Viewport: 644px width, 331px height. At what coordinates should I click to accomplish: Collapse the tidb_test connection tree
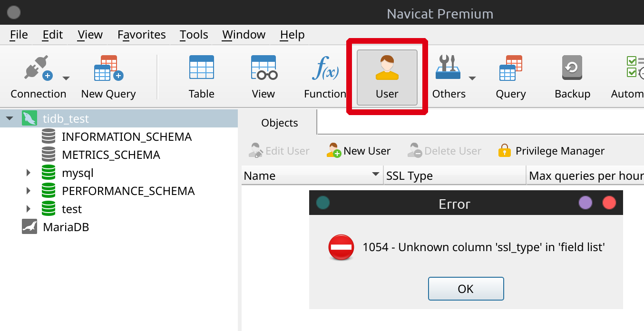[10, 118]
